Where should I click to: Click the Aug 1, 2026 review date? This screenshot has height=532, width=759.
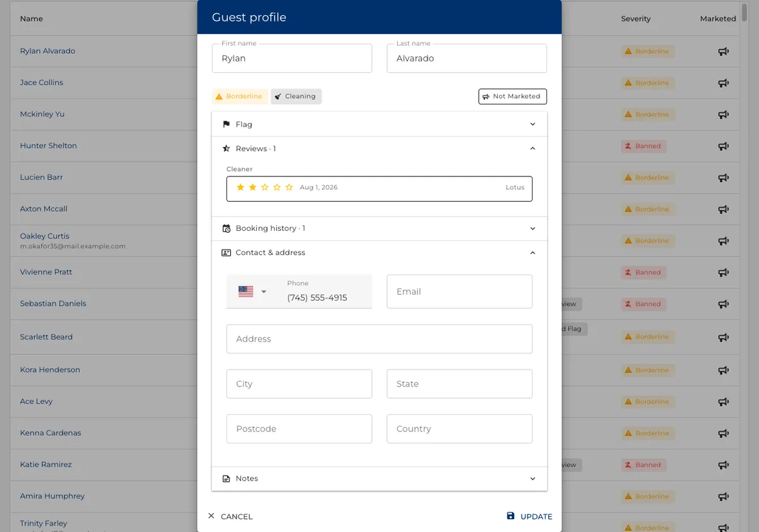pos(319,187)
